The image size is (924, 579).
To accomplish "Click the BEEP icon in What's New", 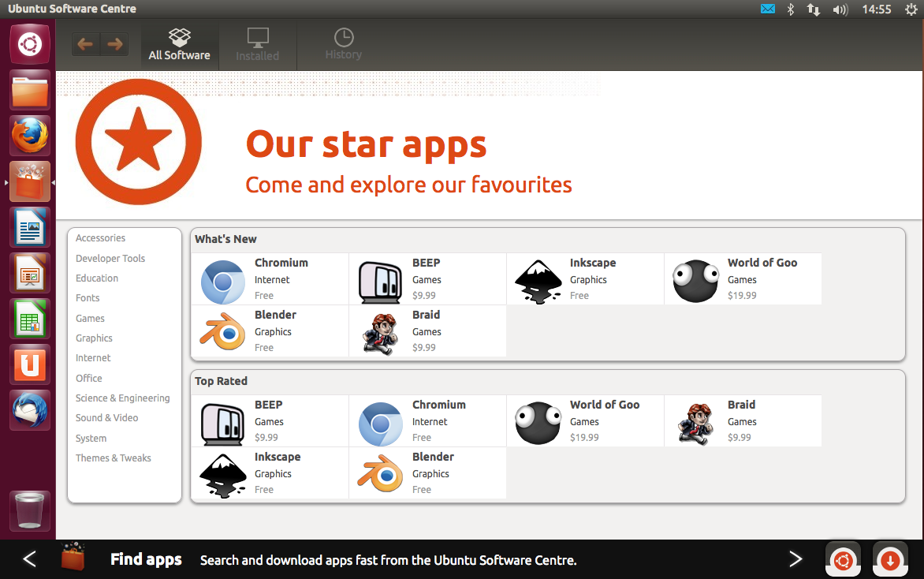I will pos(380,282).
